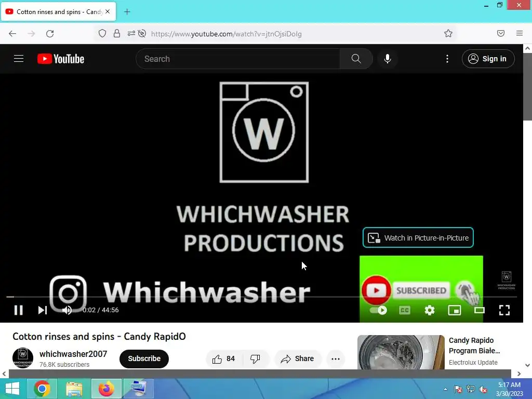Screen dimensions: 532x399
Task: Toggle closed captions CC button
Action: (x=404, y=310)
